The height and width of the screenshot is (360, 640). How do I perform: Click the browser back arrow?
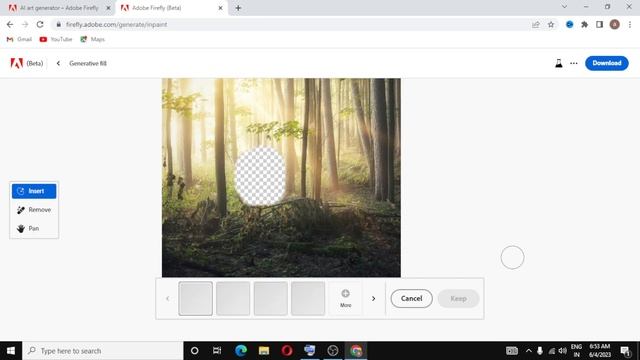pyautogui.click(x=10, y=24)
